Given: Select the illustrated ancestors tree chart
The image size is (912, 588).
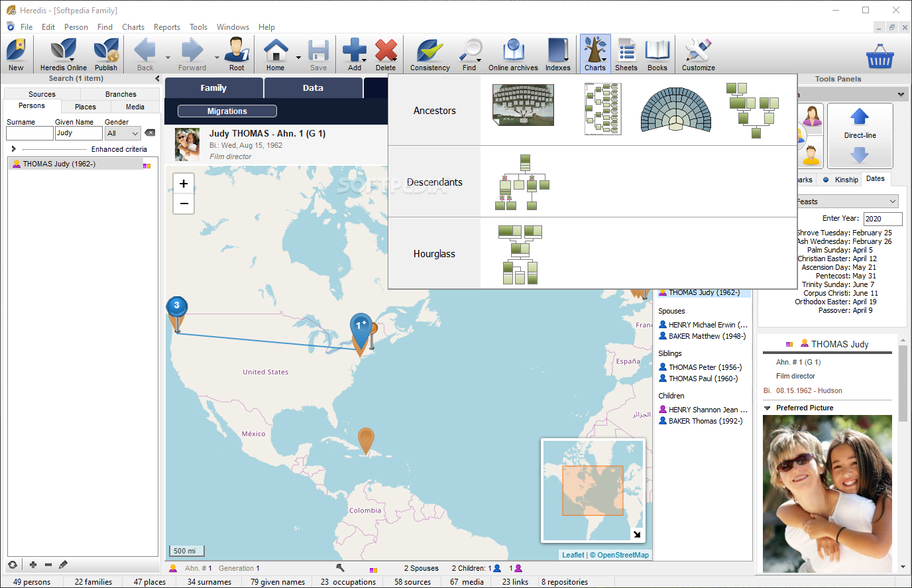Looking at the screenshot, I should [x=524, y=105].
